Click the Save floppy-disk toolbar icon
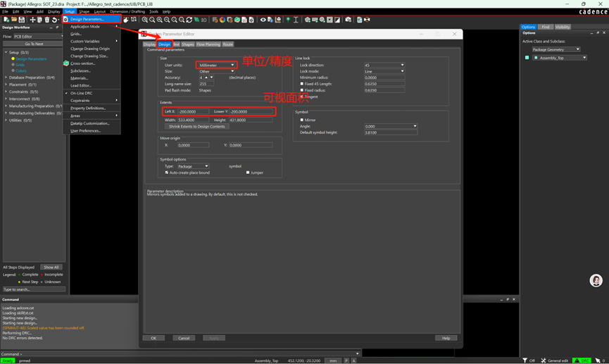Screen dimensions: 609x364 coord(22,20)
